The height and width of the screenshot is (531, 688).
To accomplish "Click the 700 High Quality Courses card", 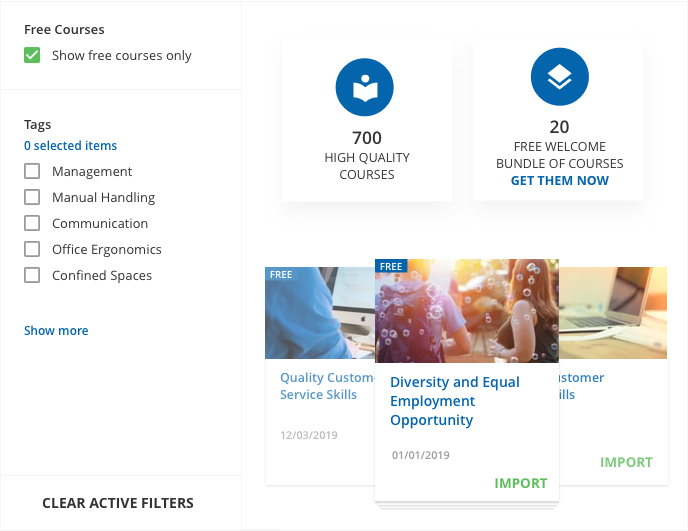I will click(366, 122).
